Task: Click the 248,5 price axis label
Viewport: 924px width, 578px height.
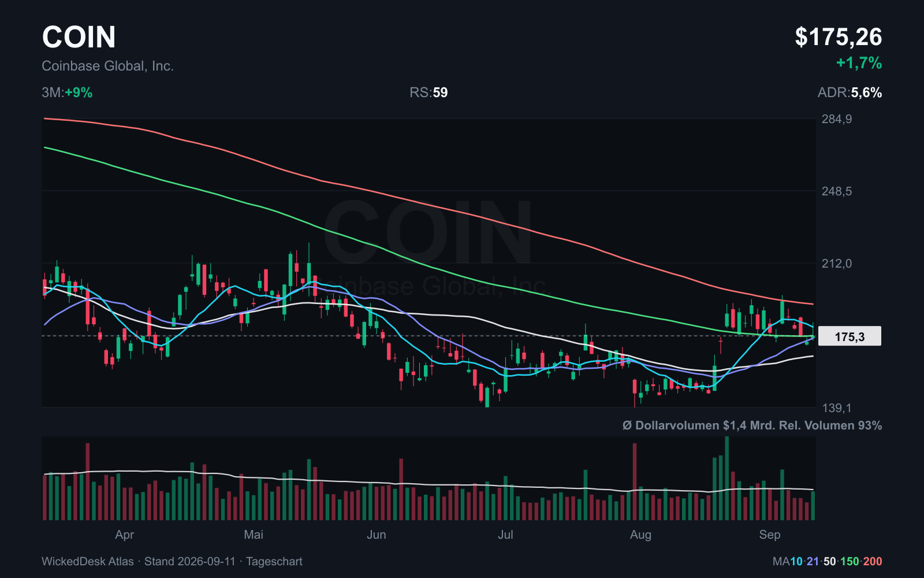Action: [x=837, y=191]
